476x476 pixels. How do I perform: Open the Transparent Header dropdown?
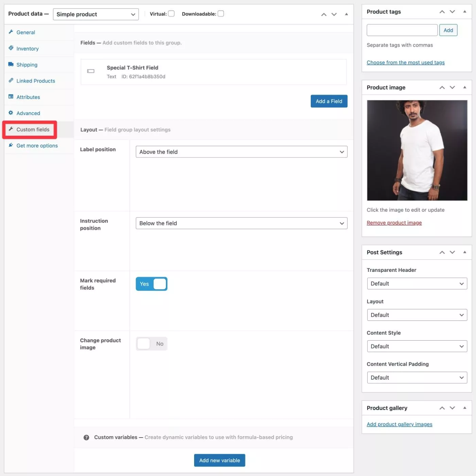tap(417, 283)
